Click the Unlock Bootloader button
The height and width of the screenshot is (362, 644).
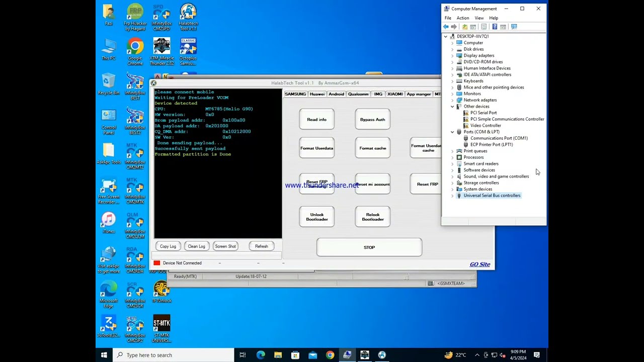[316, 217]
